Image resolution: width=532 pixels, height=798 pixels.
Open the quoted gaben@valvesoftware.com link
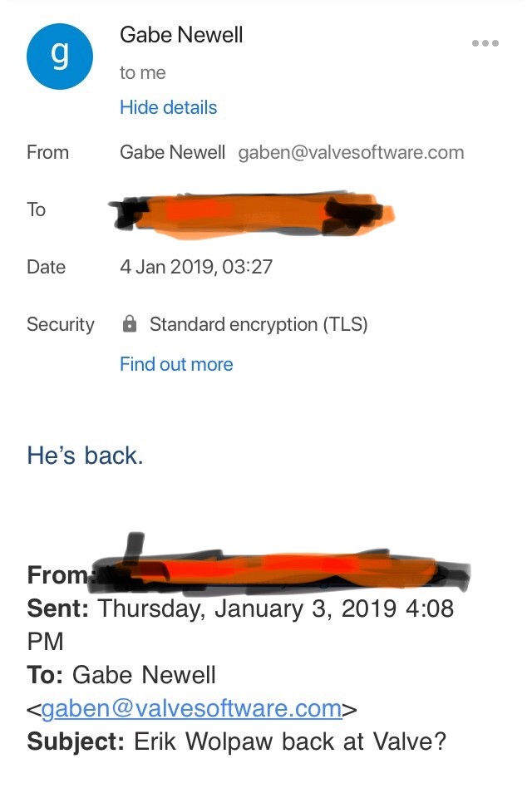191,708
